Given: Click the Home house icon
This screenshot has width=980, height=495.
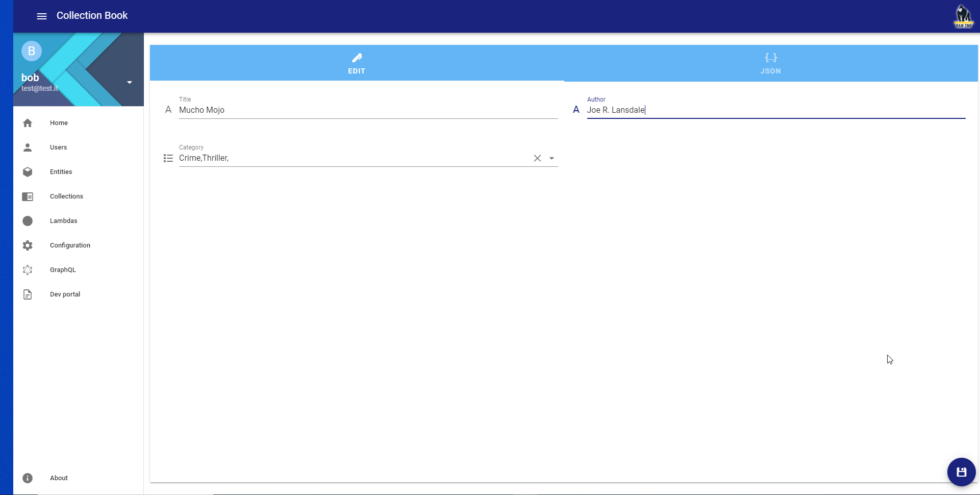Looking at the screenshot, I should coord(28,123).
